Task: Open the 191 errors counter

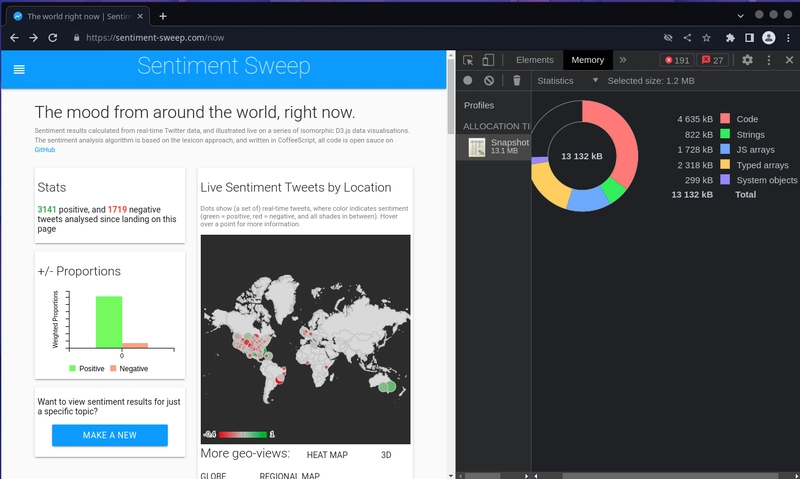Action: tap(677, 60)
